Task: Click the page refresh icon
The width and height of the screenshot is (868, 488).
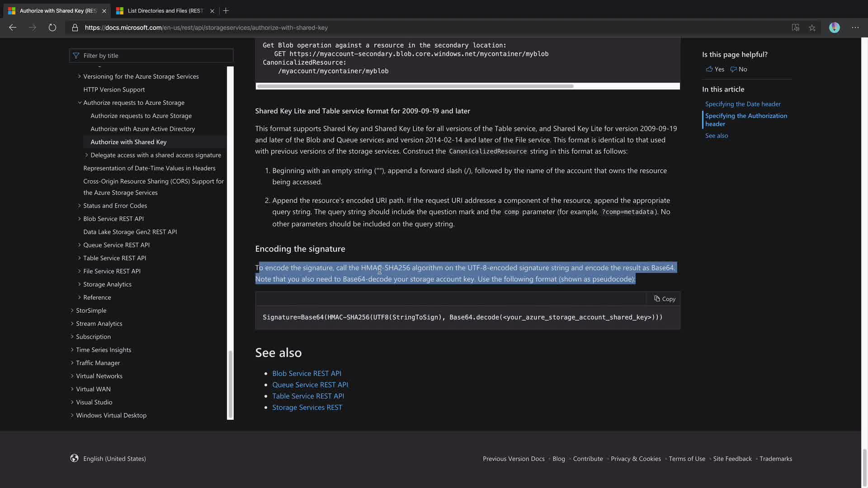Action: [52, 28]
